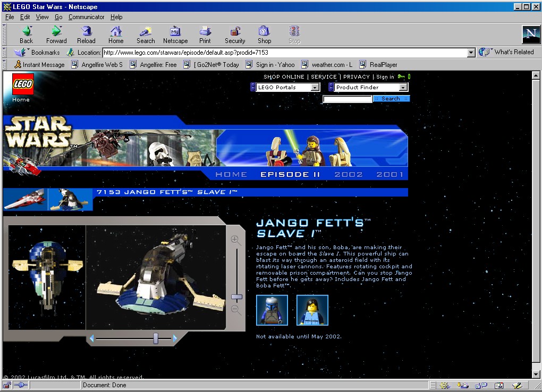Open Composer from component bar

517,385
